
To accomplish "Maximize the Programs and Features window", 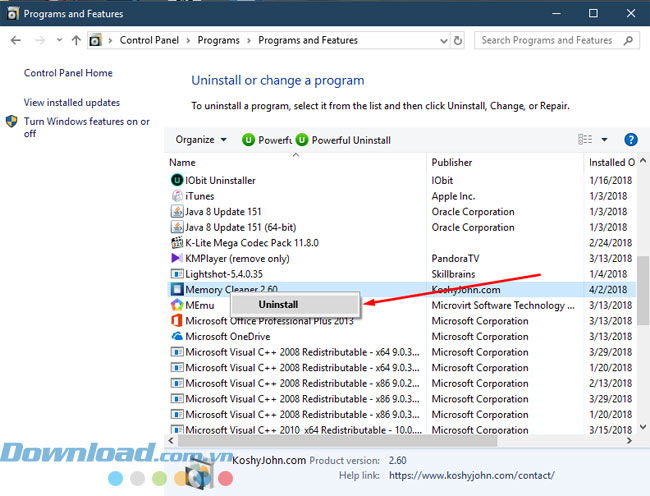I will pos(593,13).
